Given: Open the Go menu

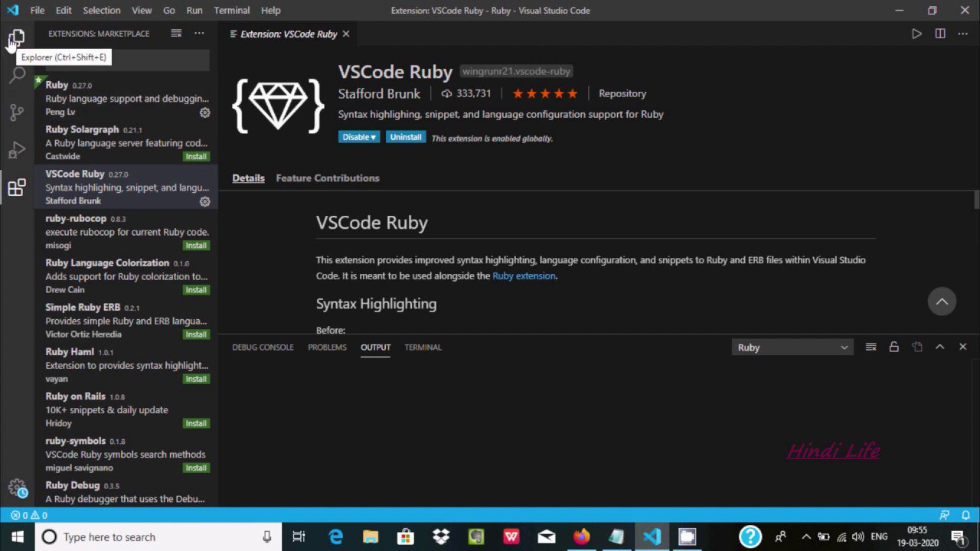Looking at the screenshot, I should [169, 10].
